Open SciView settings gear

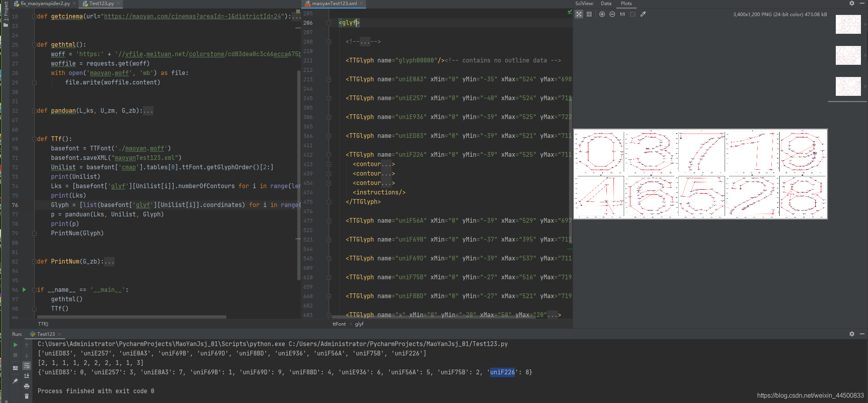[x=852, y=3]
